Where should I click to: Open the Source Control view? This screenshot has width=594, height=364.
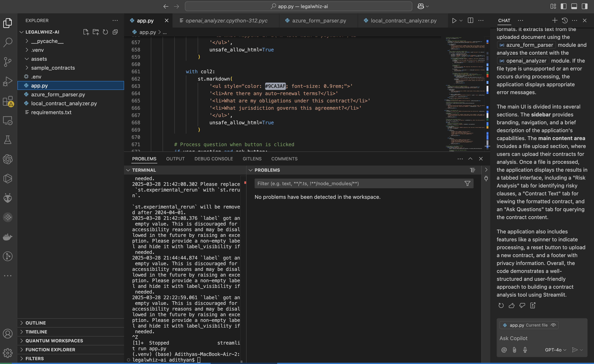pos(8,62)
